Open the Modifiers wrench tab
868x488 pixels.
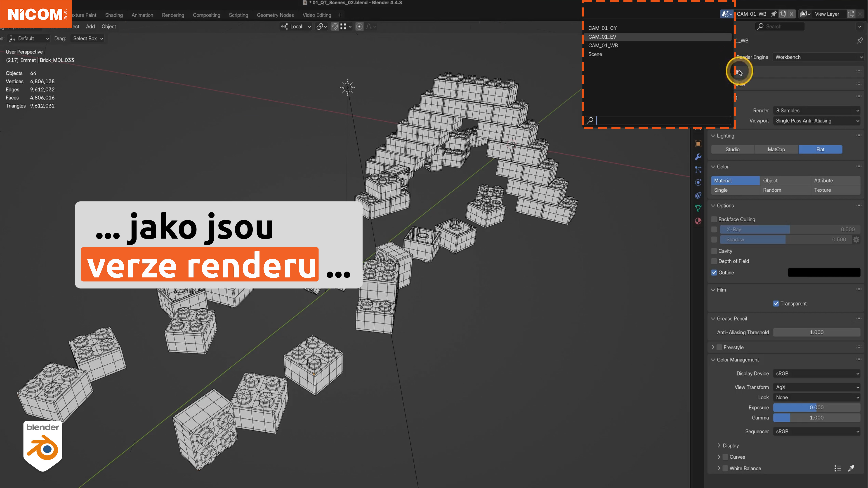tap(698, 157)
